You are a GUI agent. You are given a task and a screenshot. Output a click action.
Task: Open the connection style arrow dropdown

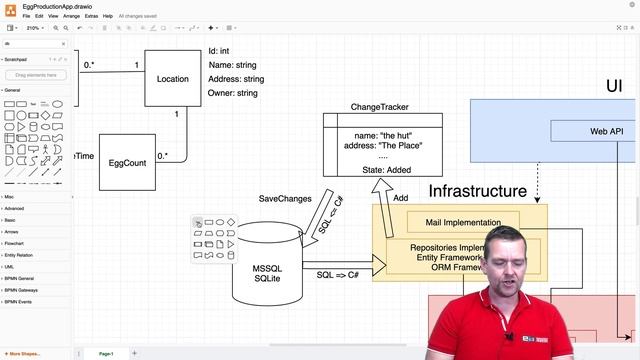179,28
